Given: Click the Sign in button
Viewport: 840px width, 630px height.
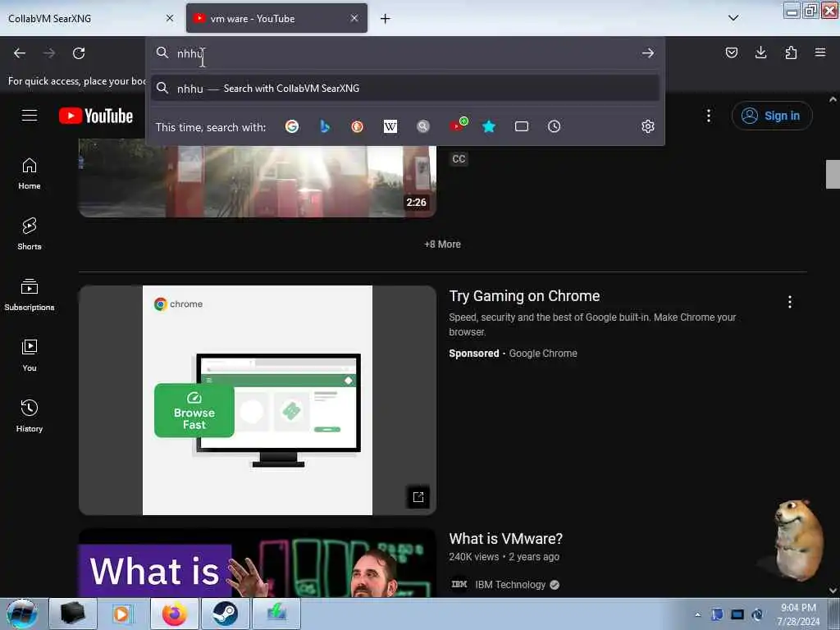Looking at the screenshot, I should (772, 116).
